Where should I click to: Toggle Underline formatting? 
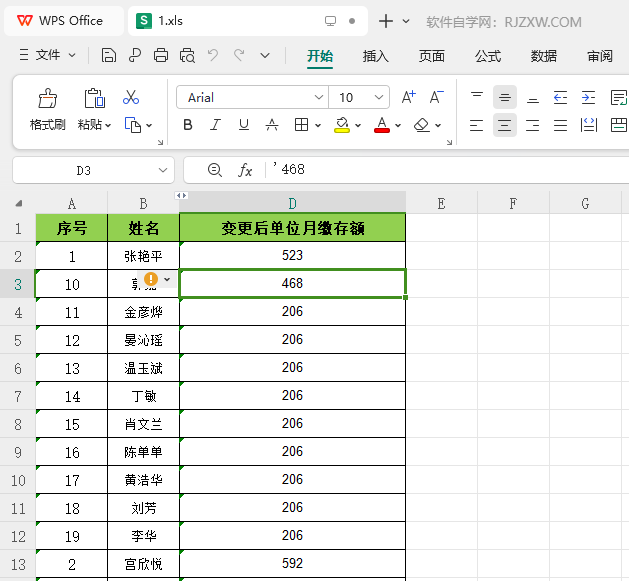(x=244, y=125)
